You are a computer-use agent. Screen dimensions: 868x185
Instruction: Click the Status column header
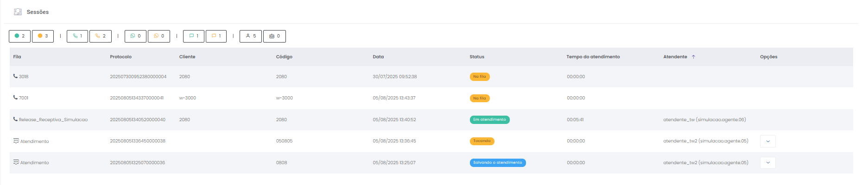[x=476, y=57]
